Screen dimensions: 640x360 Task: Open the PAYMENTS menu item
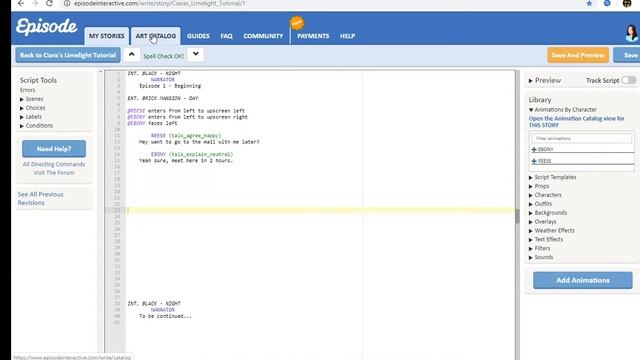313,36
